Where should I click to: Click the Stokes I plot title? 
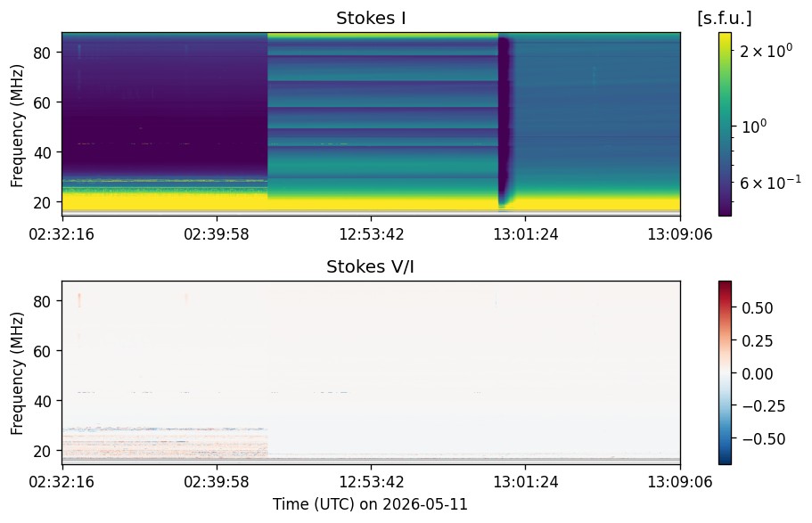click(x=371, y=18)
